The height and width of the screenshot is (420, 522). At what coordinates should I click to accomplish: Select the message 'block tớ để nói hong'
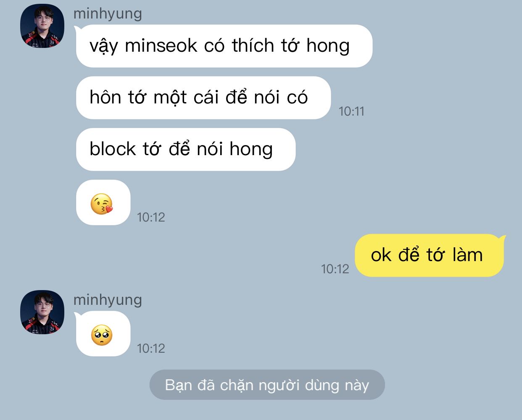point(186,149)
